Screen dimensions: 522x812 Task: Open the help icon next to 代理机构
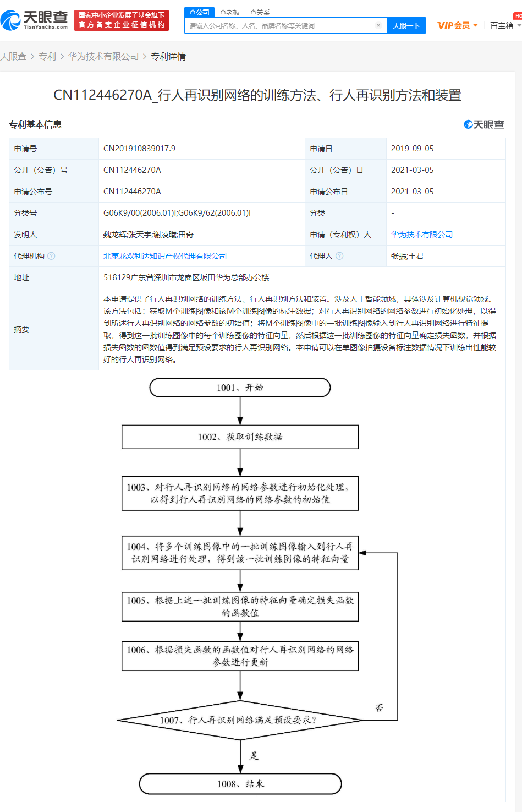[51, 256]
